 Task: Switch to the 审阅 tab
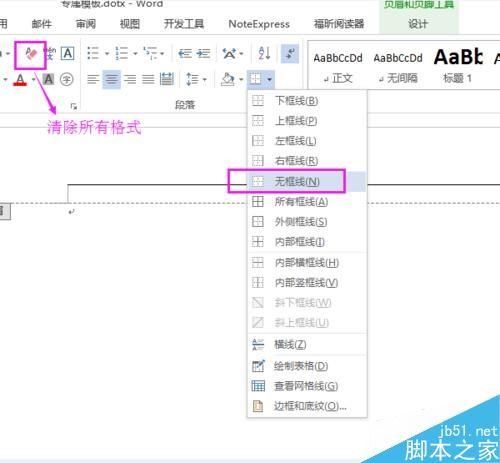point(86,24)
